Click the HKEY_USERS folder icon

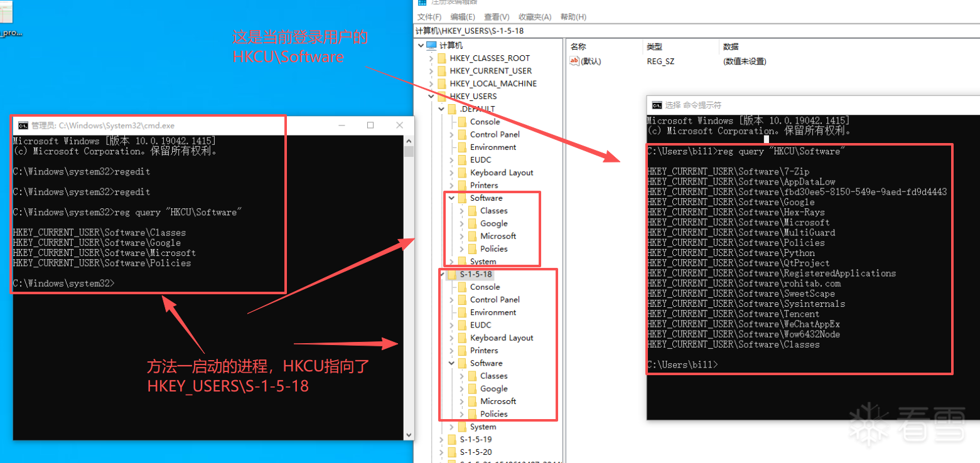pos(442,96)
